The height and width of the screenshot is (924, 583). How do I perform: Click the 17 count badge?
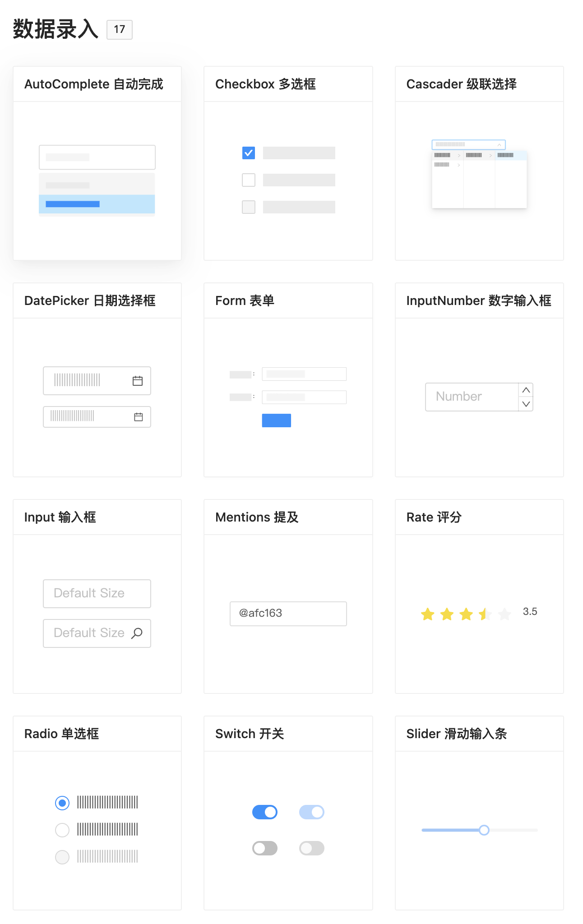click(x=120, y=30)
